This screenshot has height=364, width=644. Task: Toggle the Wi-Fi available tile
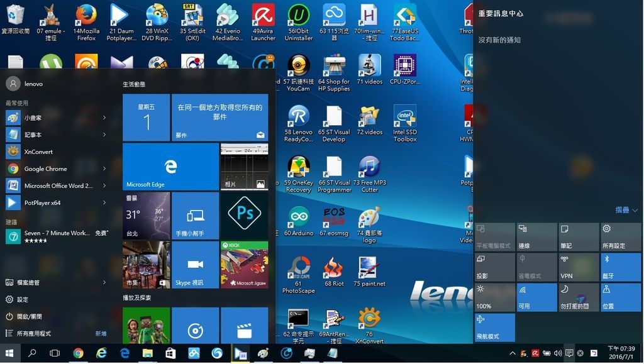[537, 297]
